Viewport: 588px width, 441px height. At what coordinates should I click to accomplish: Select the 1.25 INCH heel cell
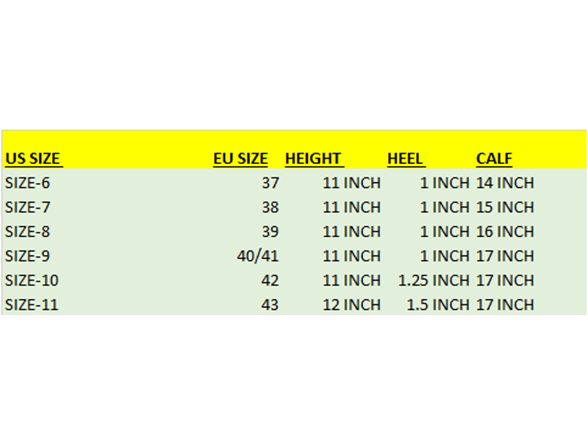click(x=434, y=280)
